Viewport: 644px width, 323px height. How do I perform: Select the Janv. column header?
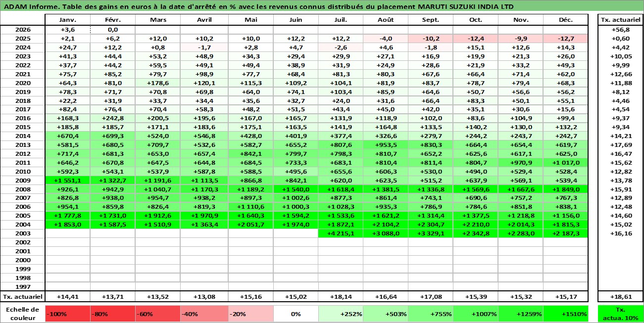click(x=67, y=20)
